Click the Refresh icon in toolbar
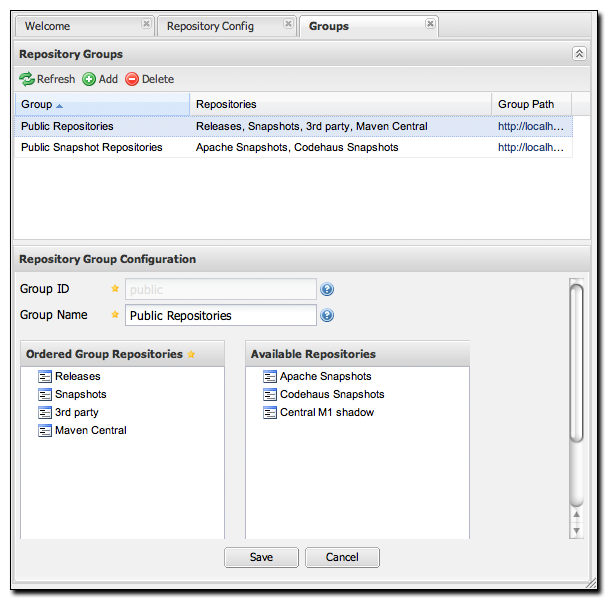Image resolution: width=608 pixels, height=600 pixels. (x=27, y=79)
